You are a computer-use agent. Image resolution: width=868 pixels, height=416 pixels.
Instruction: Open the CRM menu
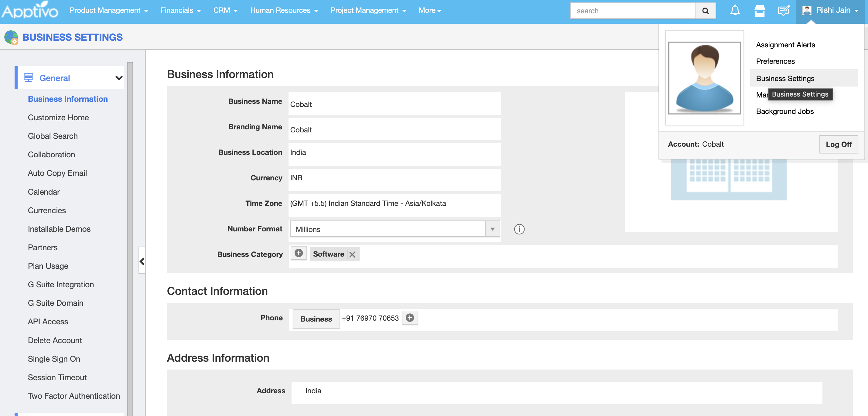(x=225, y=10)
